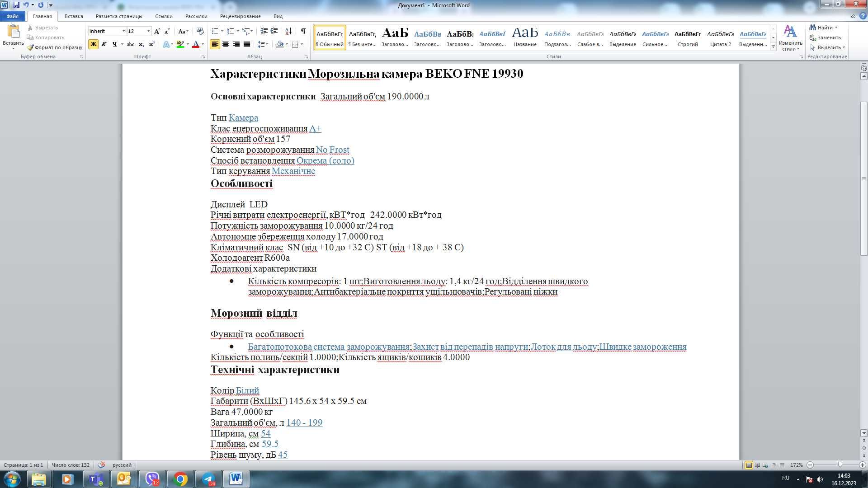The height and width of the screenshot is (488, 868).
Task: Apply the Обычный style
Action: point(330,38)
